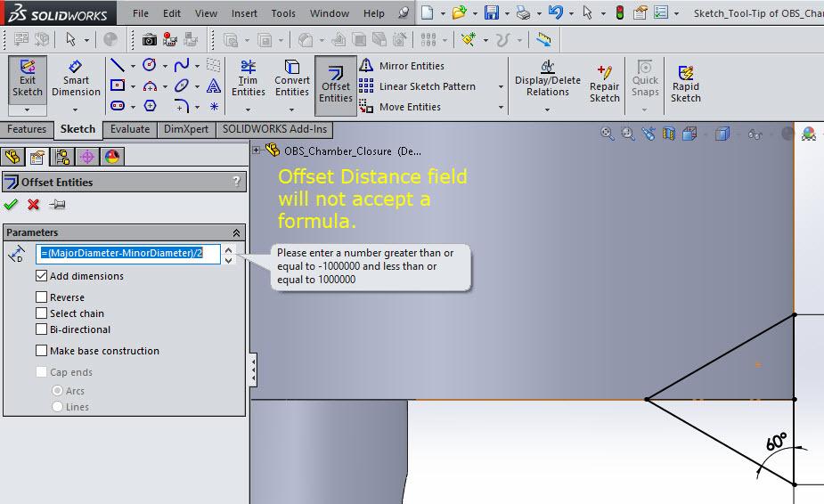This screenshot has height=504, width=824.
Task: Select the sketch Text tool
Action: point(214,85)
